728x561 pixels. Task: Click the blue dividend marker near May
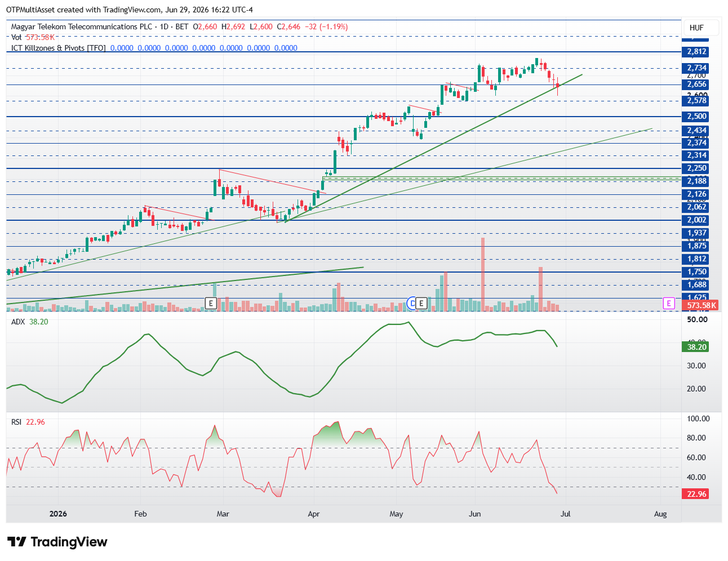[412, 304]
